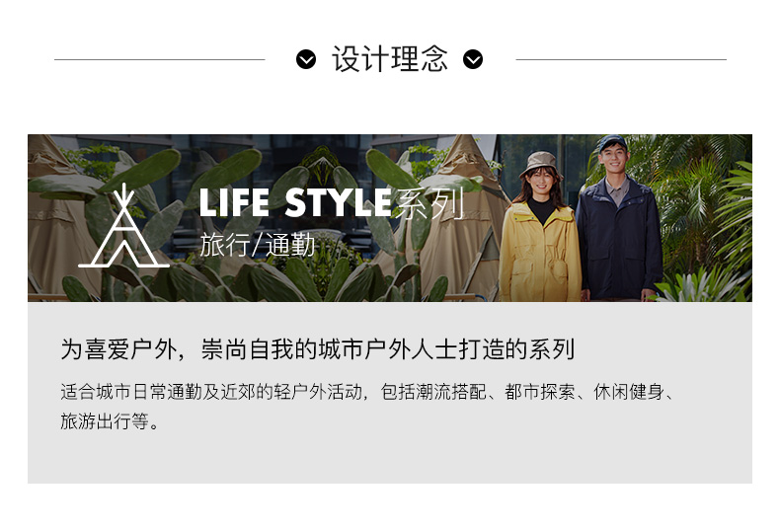
Task: Click the headline 为喜爱户外，崇尚自我的城市户外人士打造的系列
Action: pyautogui.click(x=318, y=349)
